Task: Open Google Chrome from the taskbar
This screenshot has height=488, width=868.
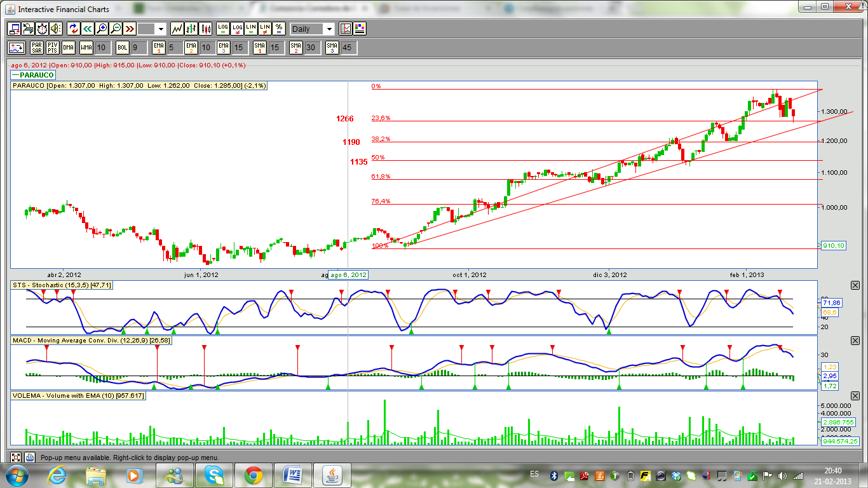Action: 254,475
